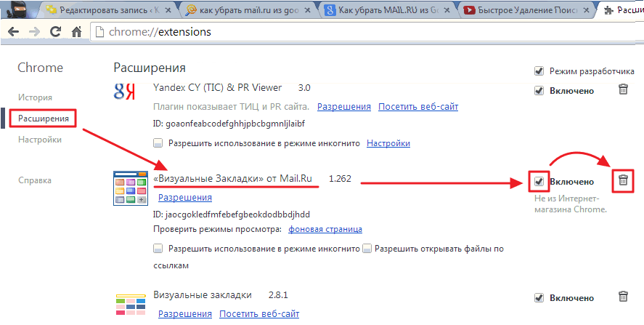Click the Визуальные закладки 2.8.1 extension icon
Viewport: 644px width, 325px height.
[131, 305]
